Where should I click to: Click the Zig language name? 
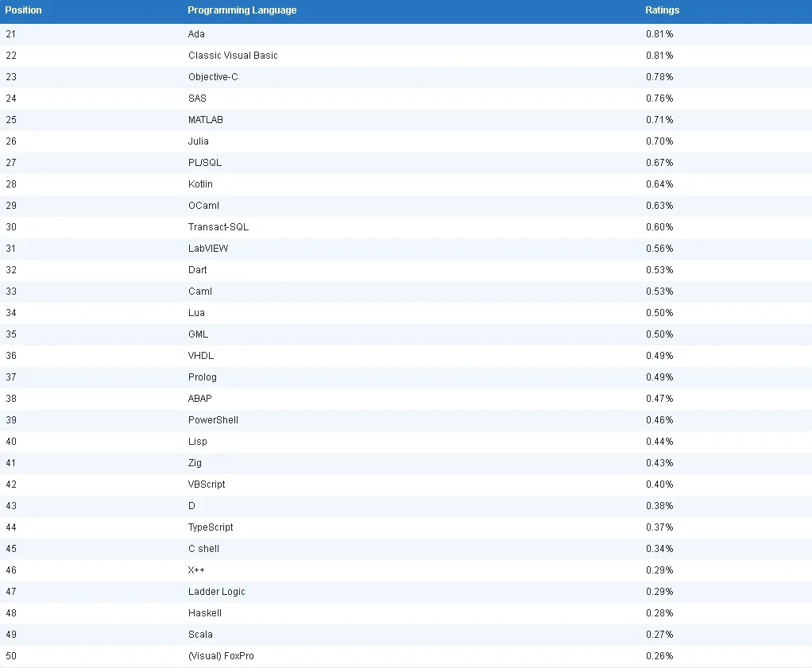point(195,463)
